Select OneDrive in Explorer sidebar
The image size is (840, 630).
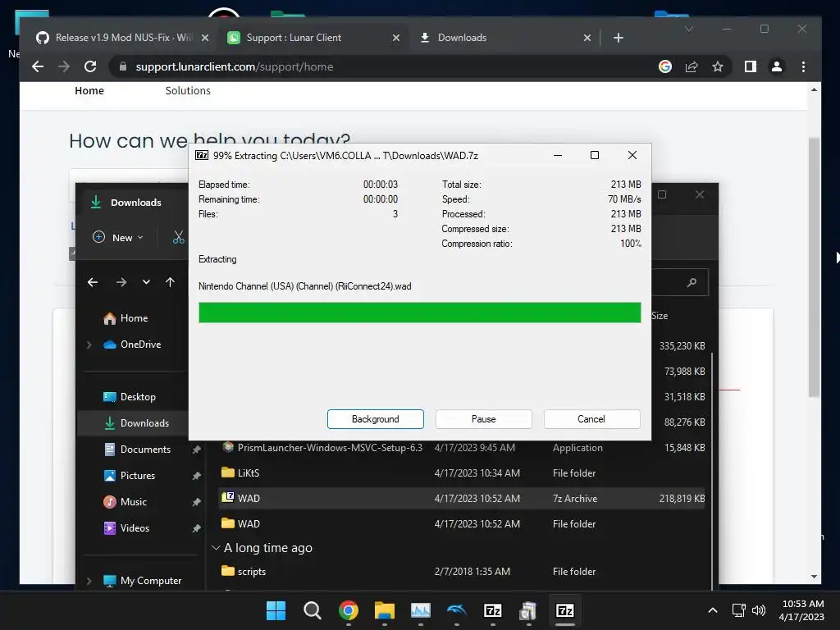pyautogui.click(x=140, y=345)
